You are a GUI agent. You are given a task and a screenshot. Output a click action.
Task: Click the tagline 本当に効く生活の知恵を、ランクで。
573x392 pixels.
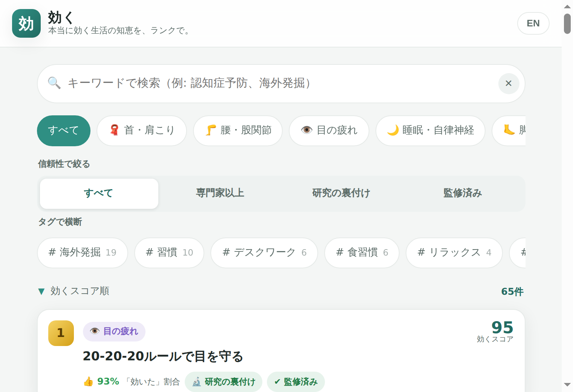[120, 31]
